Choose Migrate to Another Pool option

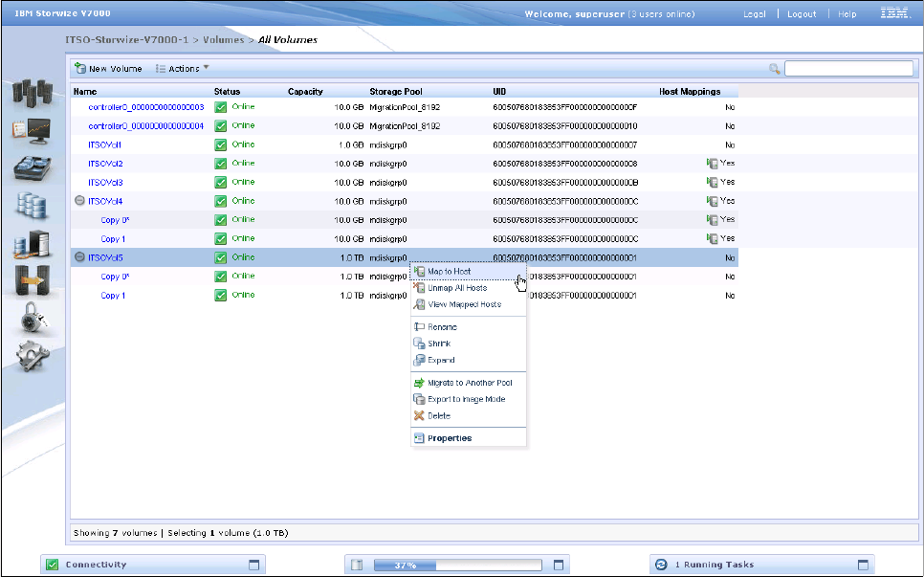click(470, 383)
